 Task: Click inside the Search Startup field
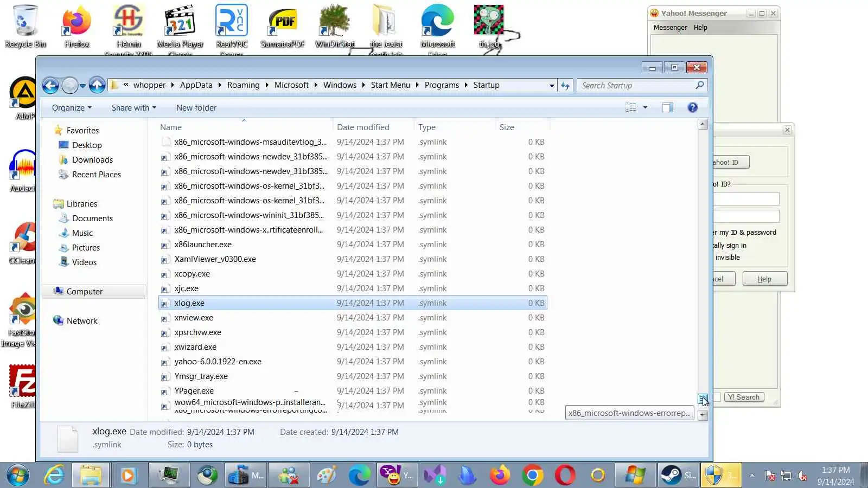[637, 86]
